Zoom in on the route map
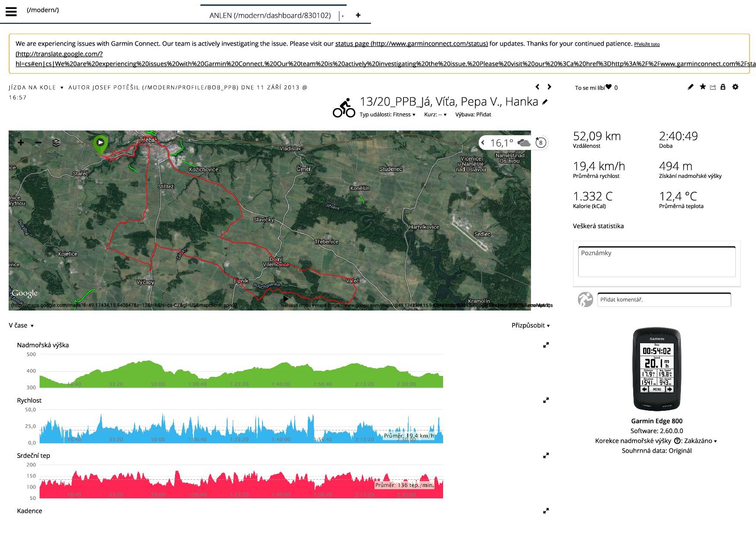The width and height of the screenshot is (756, 534). pos(21,143)
